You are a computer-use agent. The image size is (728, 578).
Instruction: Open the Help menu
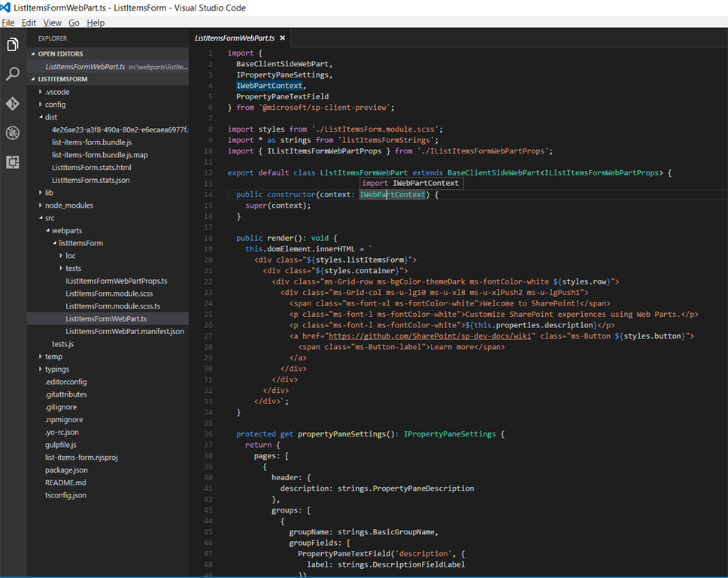pyautogui.click(x=96, y=23)
